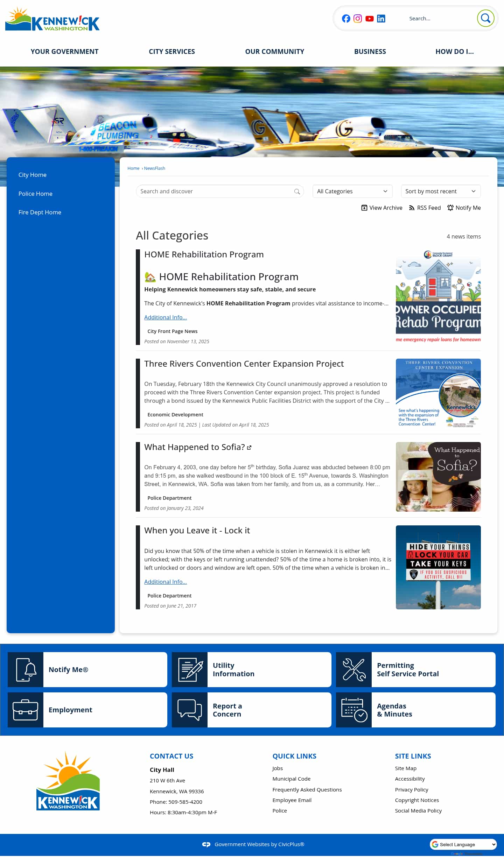Click the magnifier in Search and discover box
Image resolution: width=504 pixels, height=857 pixels.
pyautogui.click(x=297, y=192)
